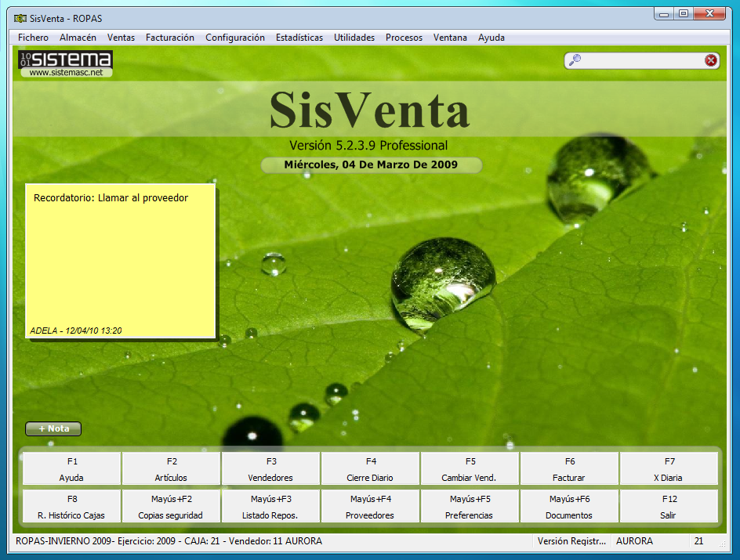
Task: Click the Recordatorio: Llamar al proveedor text
Action: 111,198
